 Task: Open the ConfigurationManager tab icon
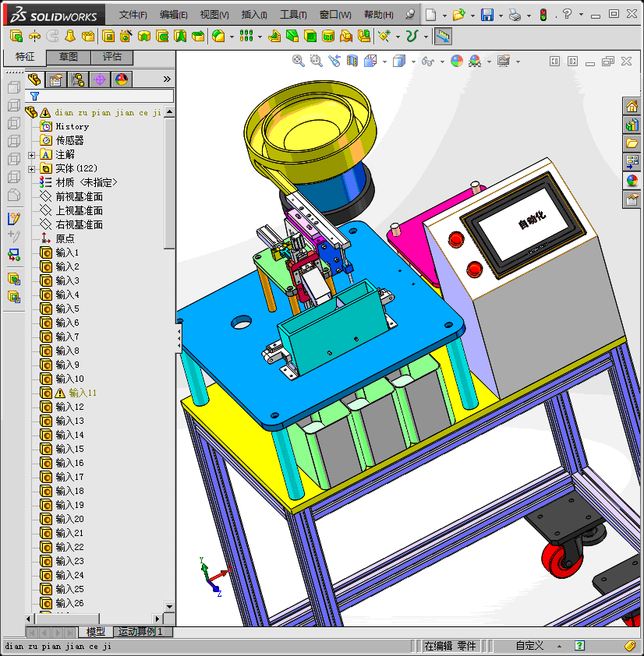click(x=78, y=79)
